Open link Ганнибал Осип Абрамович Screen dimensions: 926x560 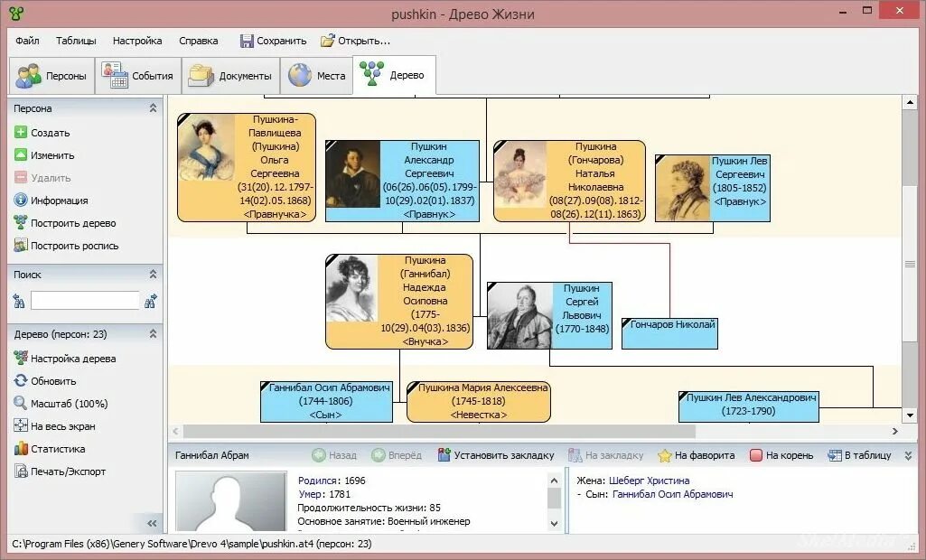(x=673, y=494)
